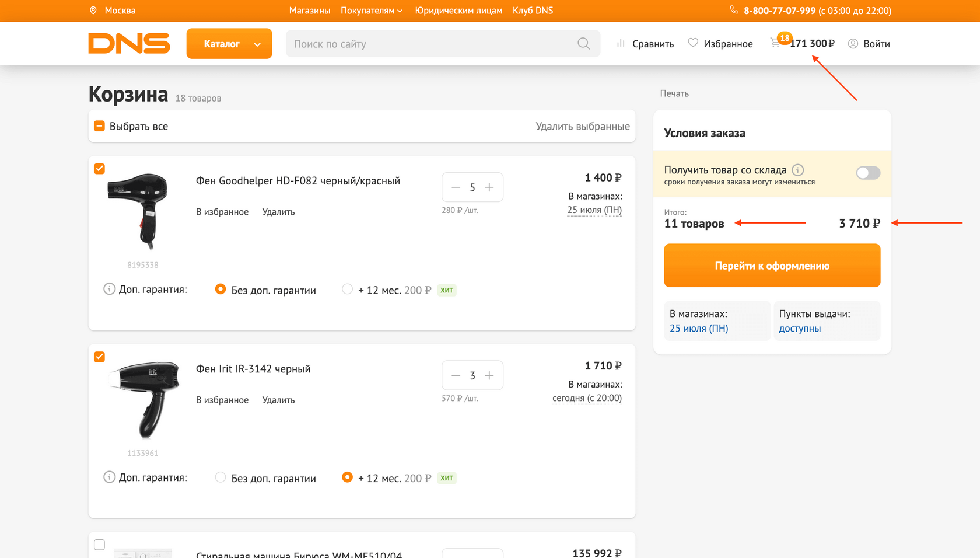Click the product code 1133961

coord(143,453)
